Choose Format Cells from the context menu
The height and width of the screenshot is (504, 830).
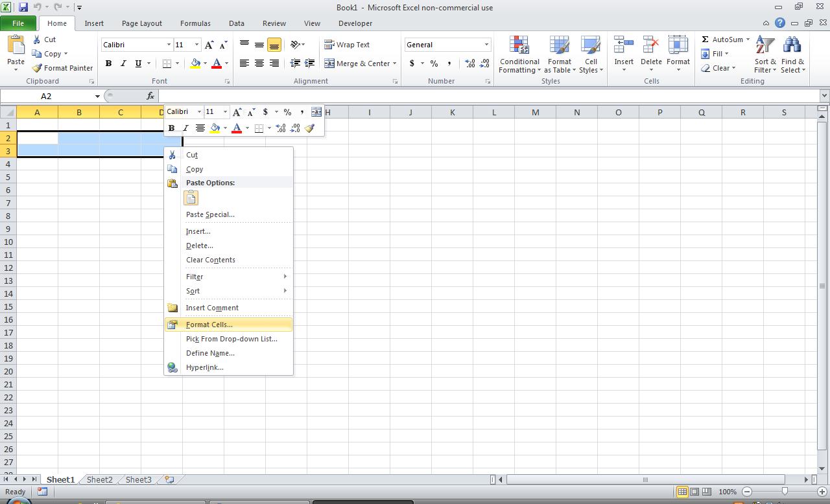pyautogui.click(x=207, y=324)
